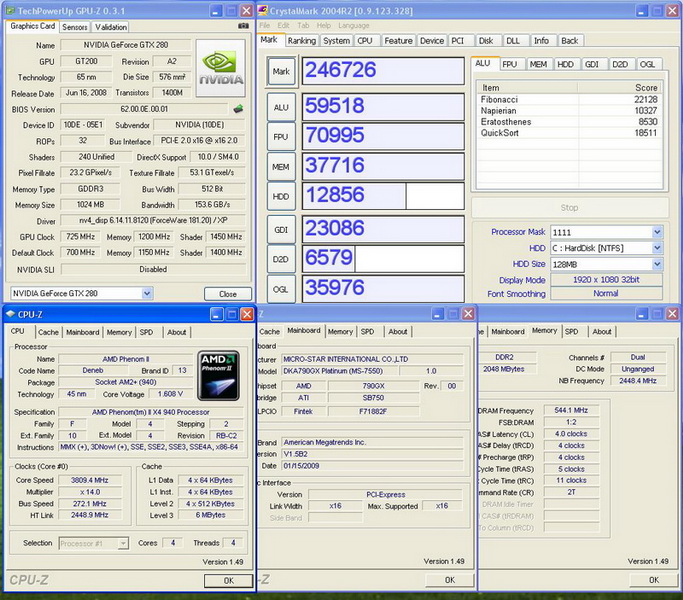The width and height of the screenshot is (683, 600).
Task: Click the GPU-Z title bar icon
Action: [10, 9]
